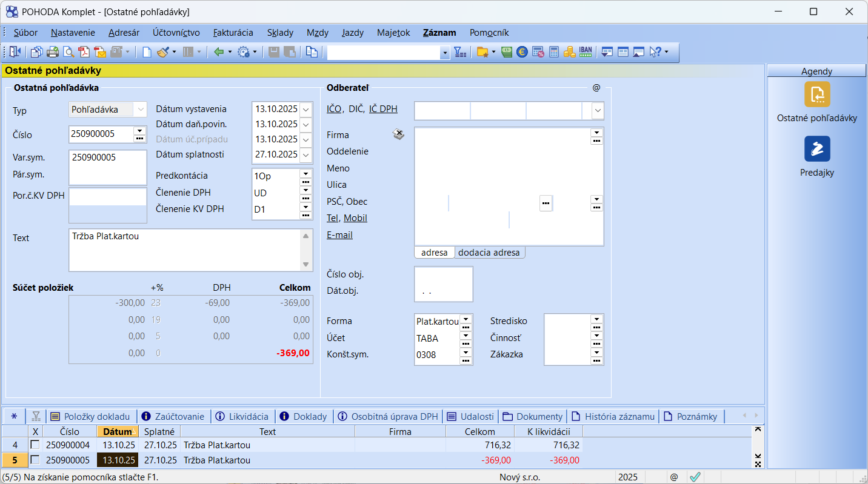Switch to the Likvidácia tab
The image size is (868, 484).
coord(242,416)
